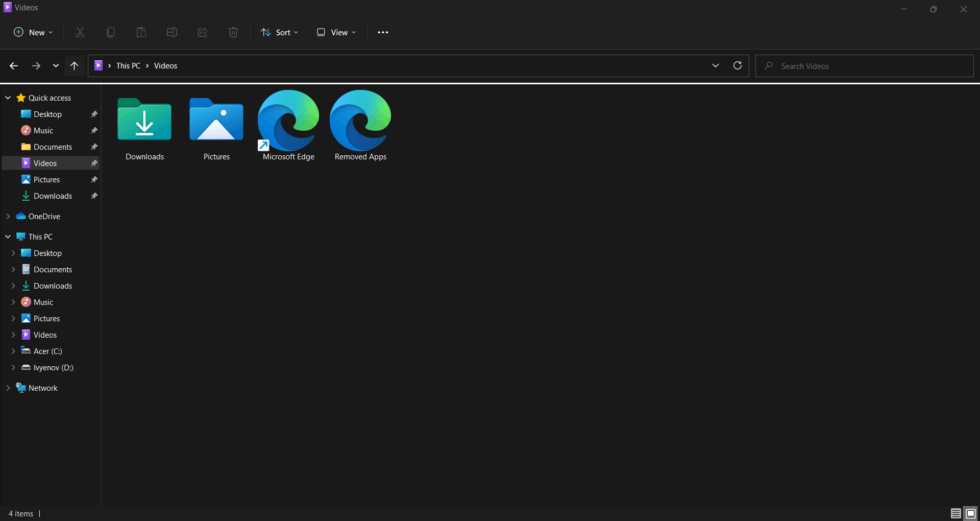The image size is (980, 521).
Task: Open the Sort options dropdown
Action: click(280, 32)
